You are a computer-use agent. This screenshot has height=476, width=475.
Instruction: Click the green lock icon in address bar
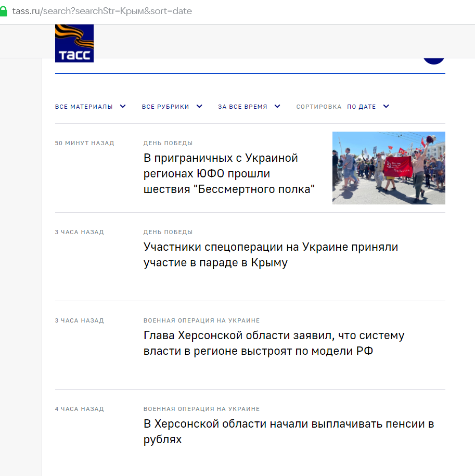3,11
